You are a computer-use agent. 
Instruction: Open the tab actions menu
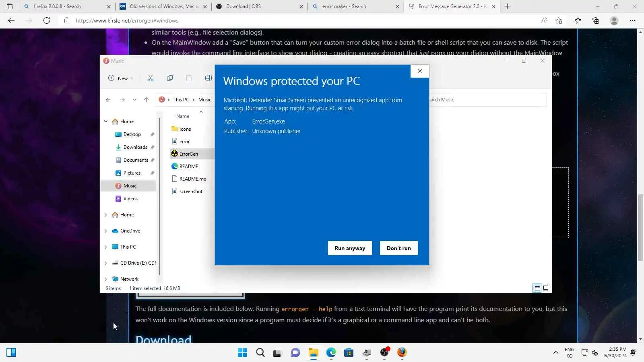click(10, 6)
